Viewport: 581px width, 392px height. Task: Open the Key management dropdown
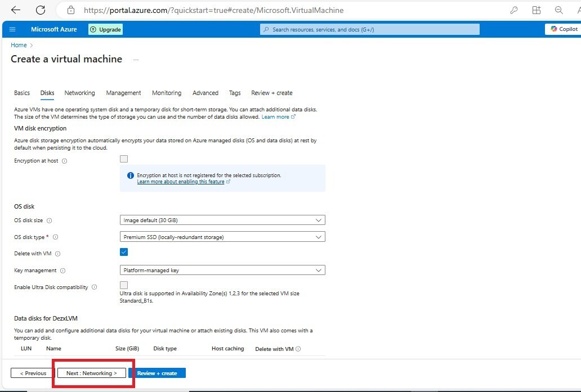click(222, 270)
